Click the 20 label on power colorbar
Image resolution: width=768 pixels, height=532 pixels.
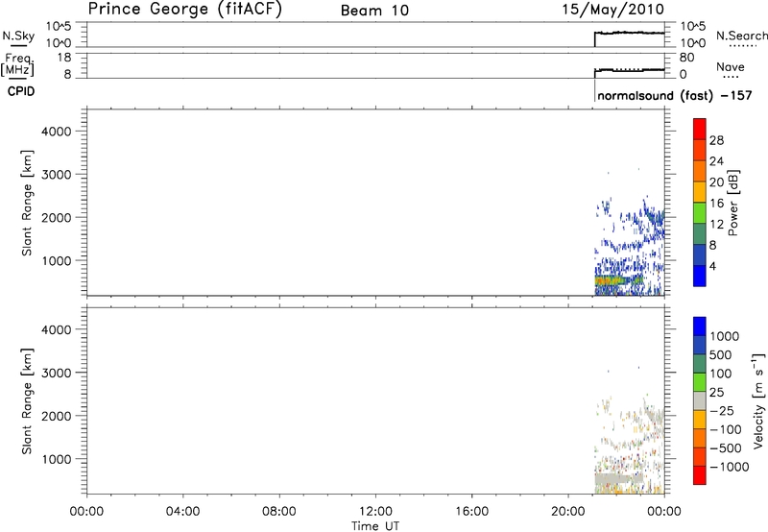pyautogui.click(x=716, y=182)
